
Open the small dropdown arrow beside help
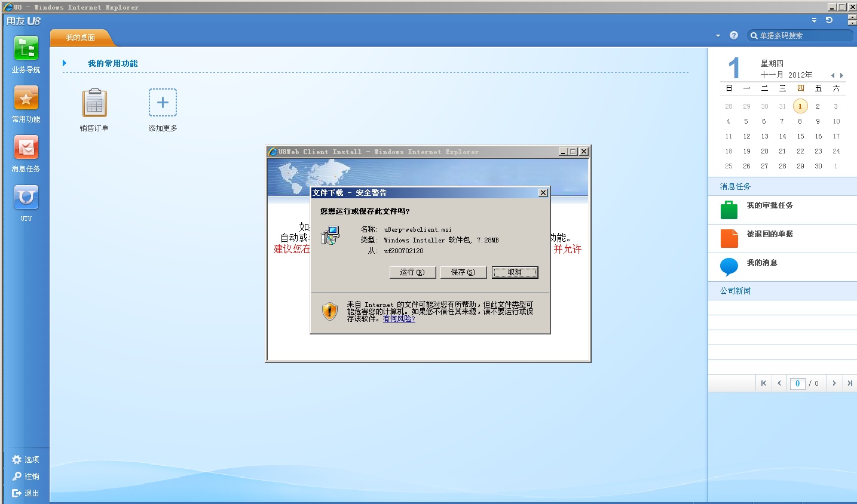tap(718, 36)
